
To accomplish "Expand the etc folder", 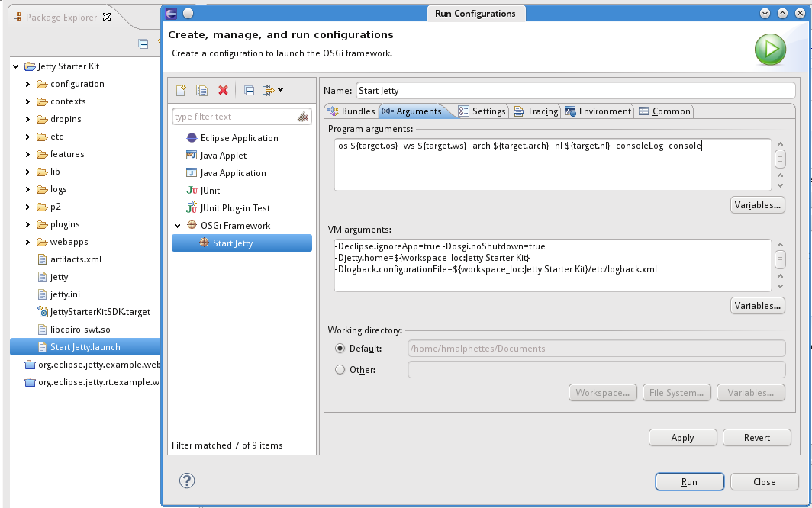I will [x=28, y=137].
